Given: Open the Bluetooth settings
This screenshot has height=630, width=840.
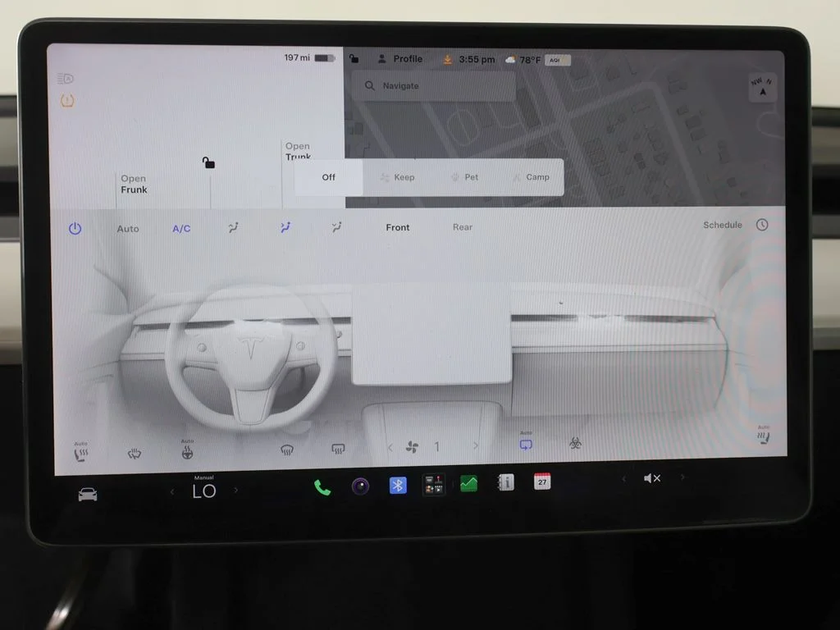Looking at the screenshot, I should tap(398, 486).
